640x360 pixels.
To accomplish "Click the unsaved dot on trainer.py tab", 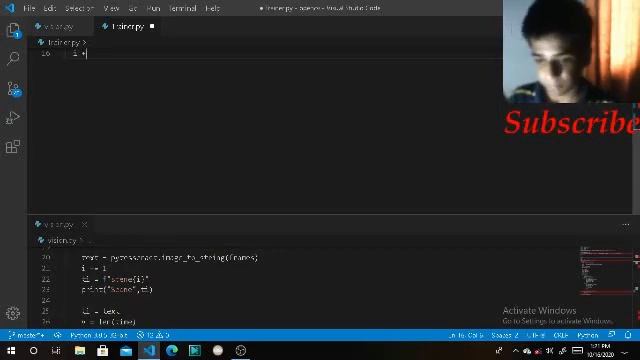I will [x=152, y=26].
